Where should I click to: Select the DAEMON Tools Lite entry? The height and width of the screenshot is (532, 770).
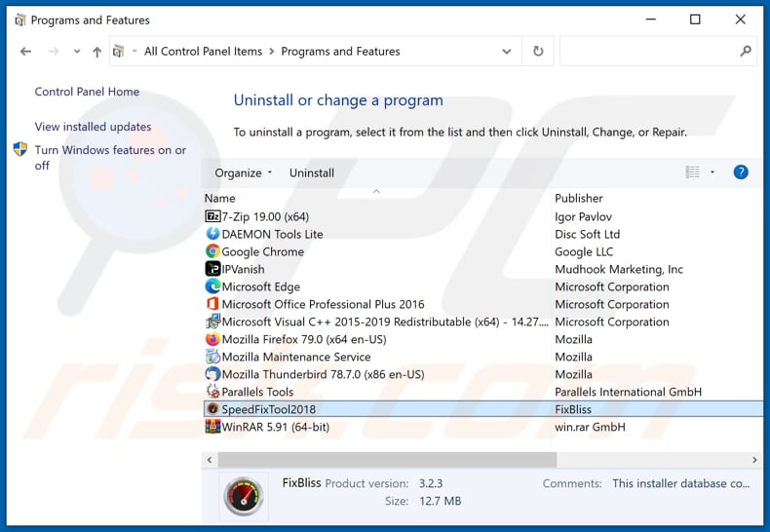(x=273, y=234)
